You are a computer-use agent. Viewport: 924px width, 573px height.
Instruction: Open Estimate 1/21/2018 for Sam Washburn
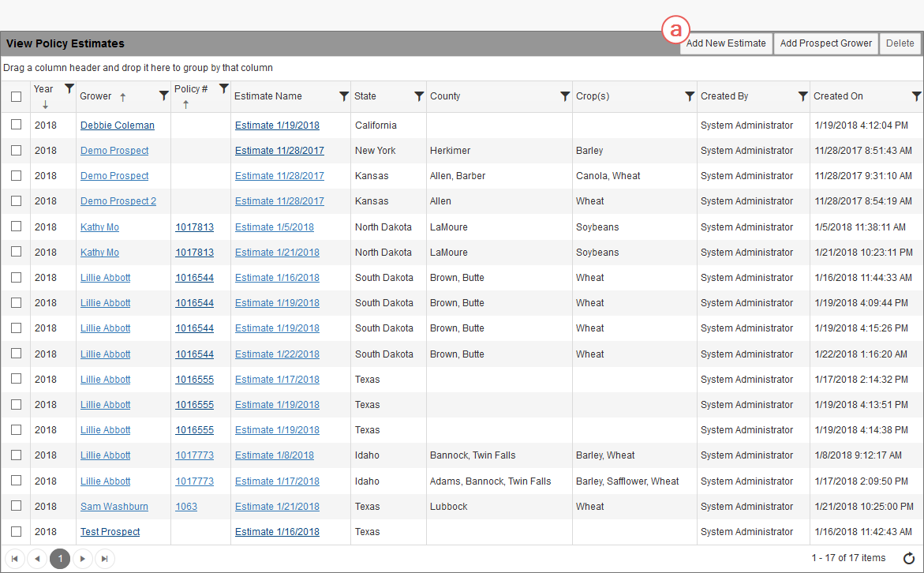(x=277, y=507)
